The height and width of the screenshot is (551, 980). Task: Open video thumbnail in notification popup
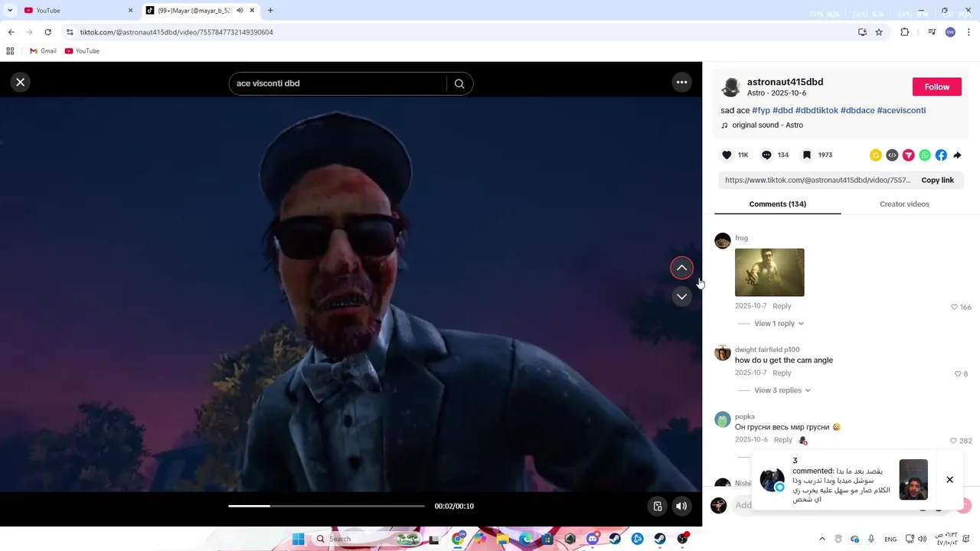click(x=913, y=480)
